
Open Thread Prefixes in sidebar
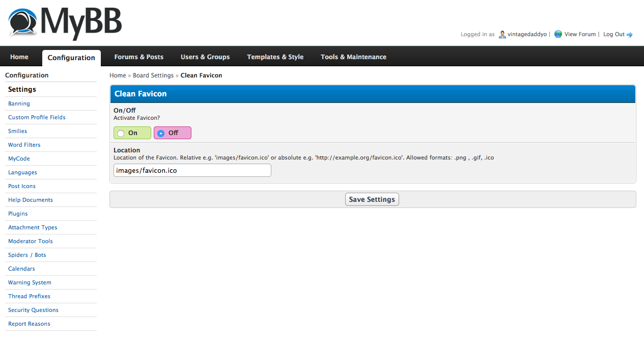[x=29, y=296]
